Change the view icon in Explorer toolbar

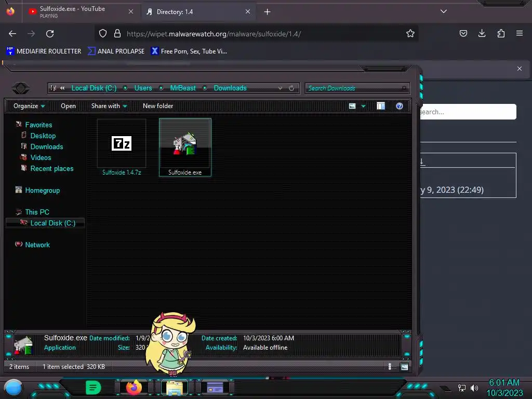click(x=352, y=106)
